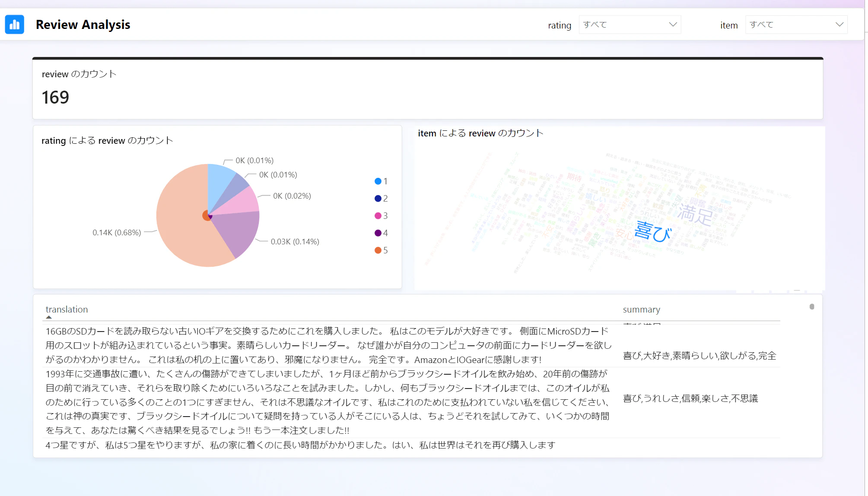
Task: Select legend marker for rating 5
Action: coord(378,250)
